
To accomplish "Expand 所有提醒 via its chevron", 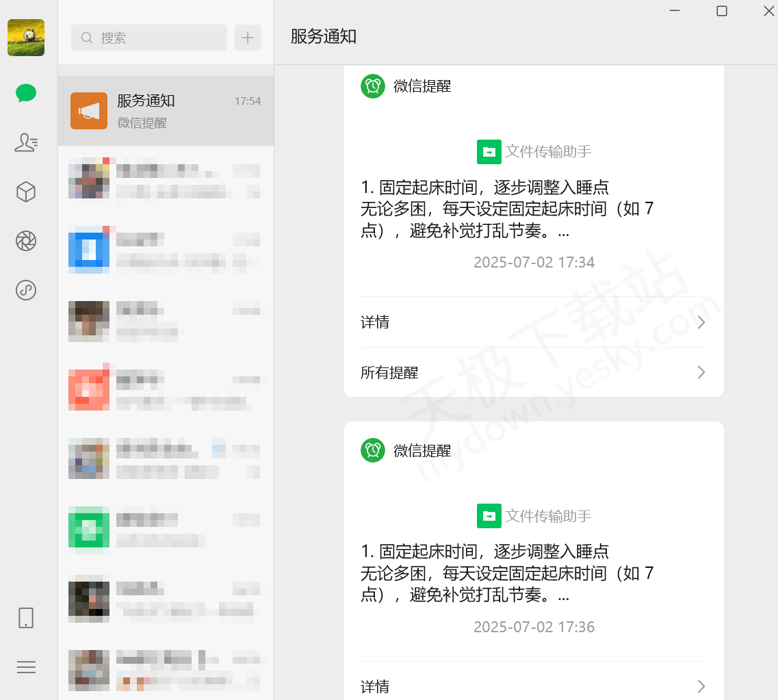I will [x=700, y=372].
